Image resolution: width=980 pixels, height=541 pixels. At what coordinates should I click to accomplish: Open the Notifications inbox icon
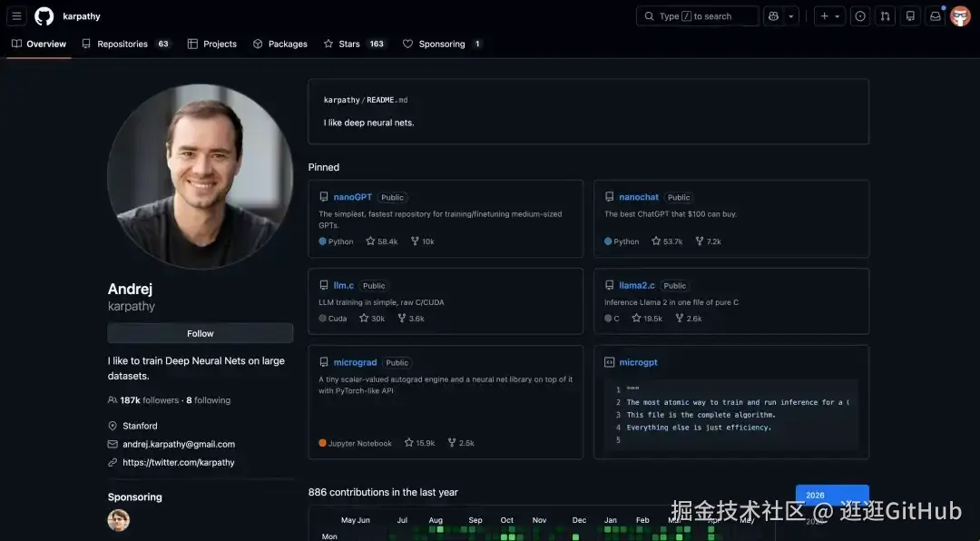[x=936, y=16]
